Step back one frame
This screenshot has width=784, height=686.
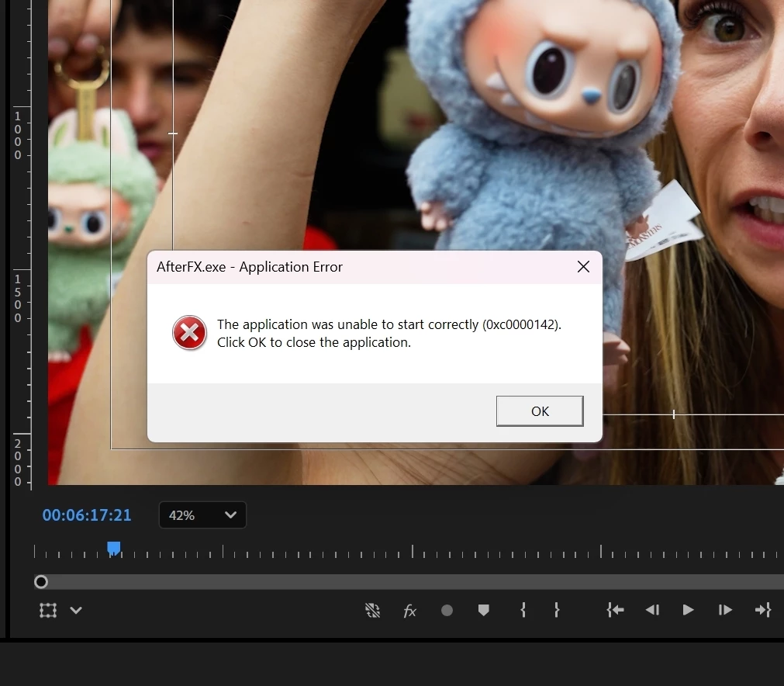[x=652, y=610]
